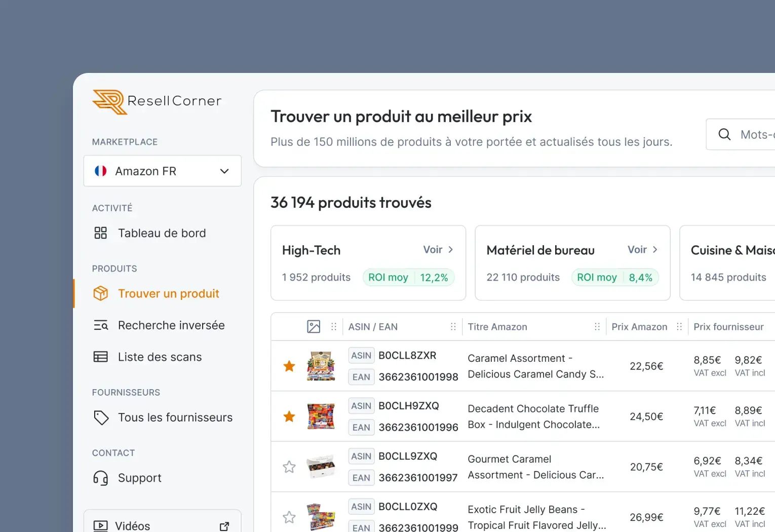Click the French flag icon
The height and width of the screenshot is (532, 775).
[x=101, y=171]
